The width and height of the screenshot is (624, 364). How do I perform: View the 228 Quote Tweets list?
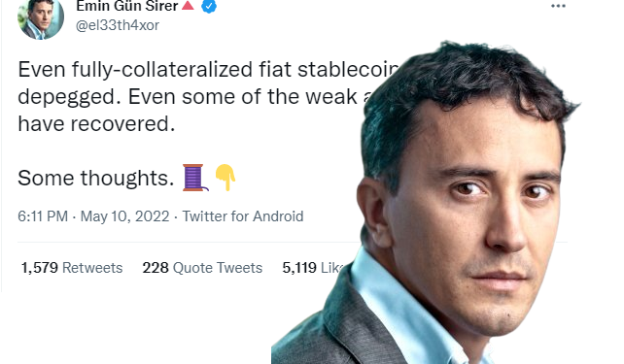click(x=202, y=268)
